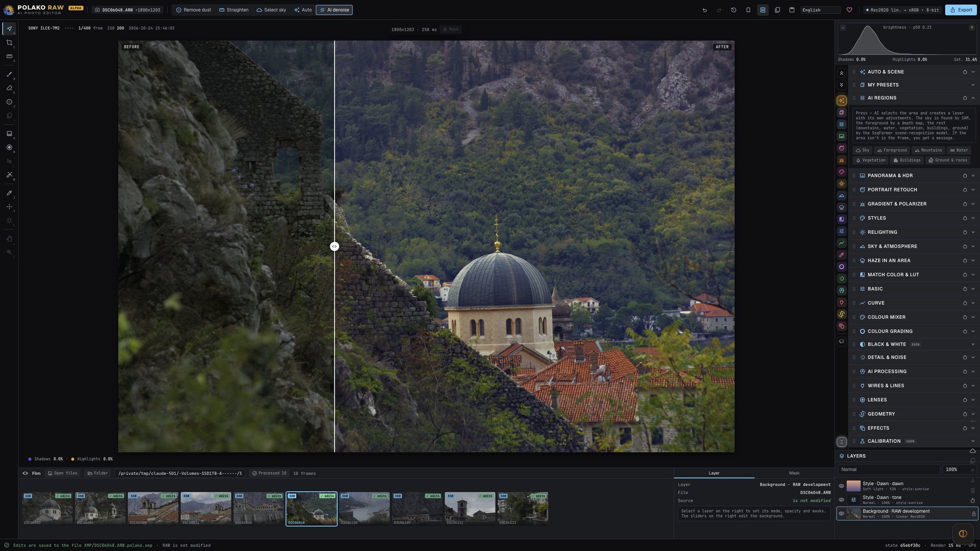Click the Export button
The height and width of the screenshot is (551, 980).
coord(961,10)
